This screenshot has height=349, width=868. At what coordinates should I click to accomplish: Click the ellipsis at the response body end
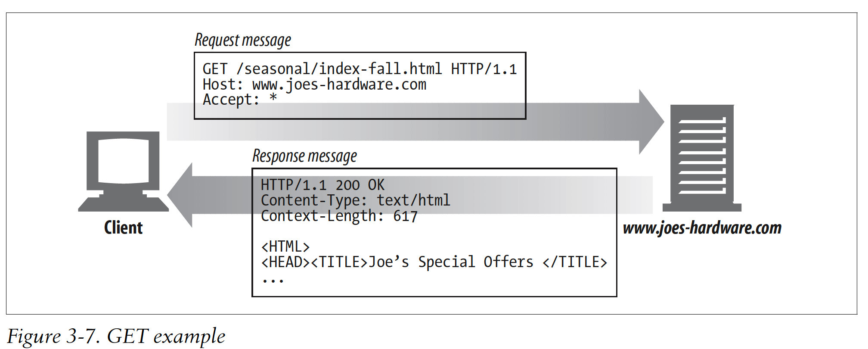(x=273, y=280)
